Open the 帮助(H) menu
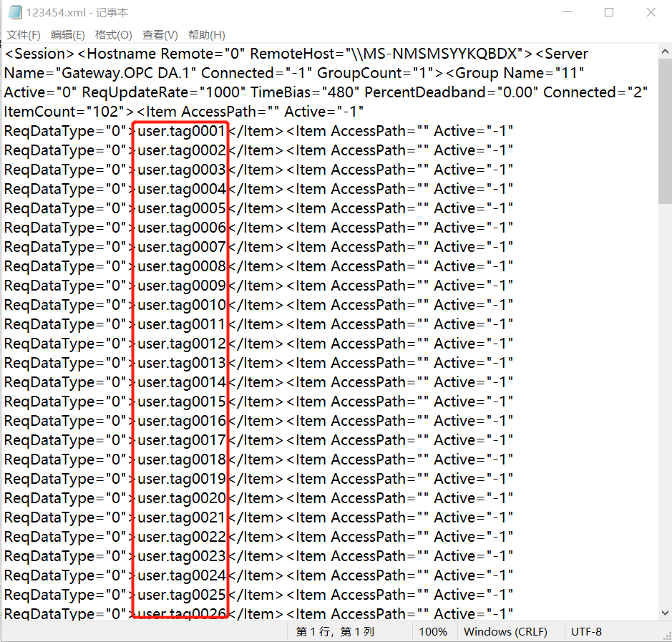This screenshot has width=672, height=642. pos(207,35)
